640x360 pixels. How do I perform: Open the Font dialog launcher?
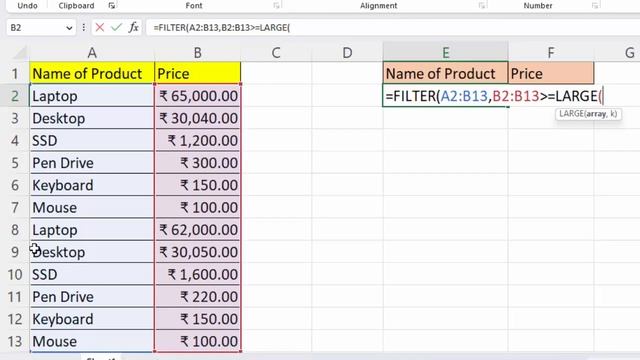click(276, 5)
